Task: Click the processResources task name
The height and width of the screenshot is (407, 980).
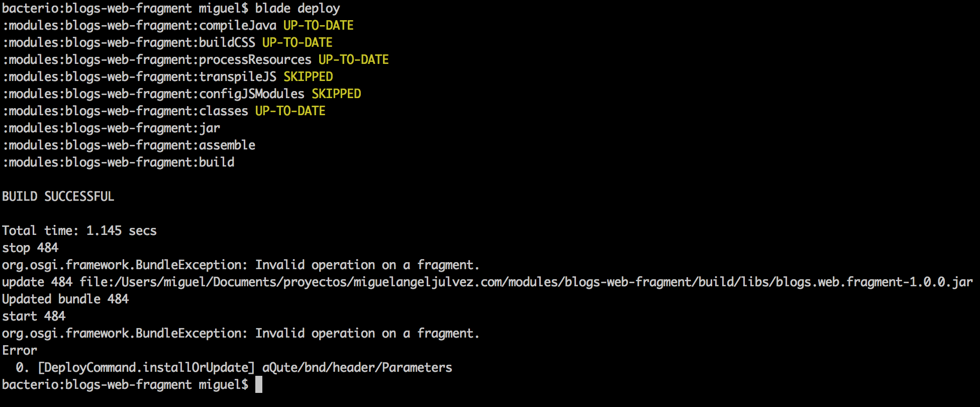Action: pos(255,60)
